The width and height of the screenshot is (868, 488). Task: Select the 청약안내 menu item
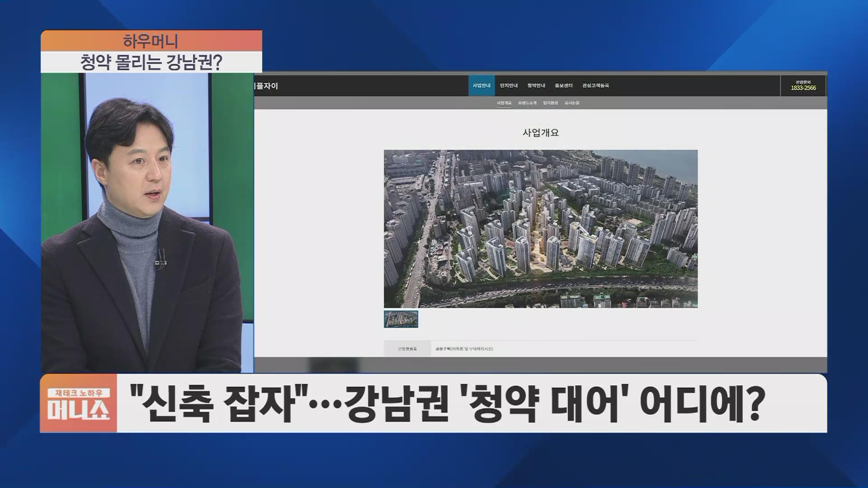[536, 85]
